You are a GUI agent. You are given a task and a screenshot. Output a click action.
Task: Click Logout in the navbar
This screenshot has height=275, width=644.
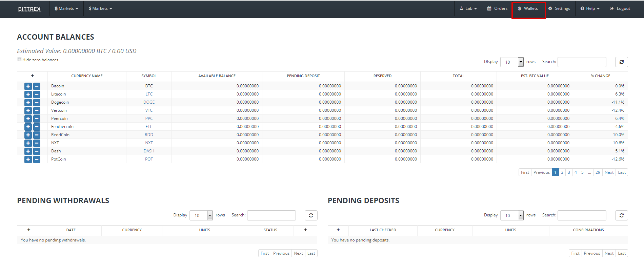click(x=620, y=8)
